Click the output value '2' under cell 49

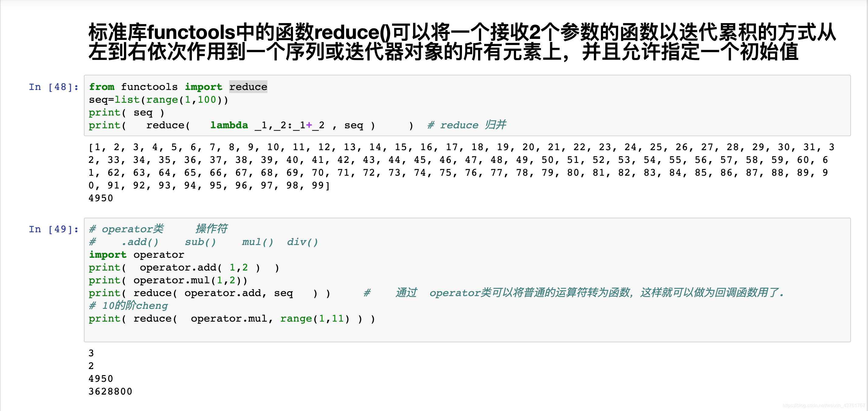tap(91, 366)
